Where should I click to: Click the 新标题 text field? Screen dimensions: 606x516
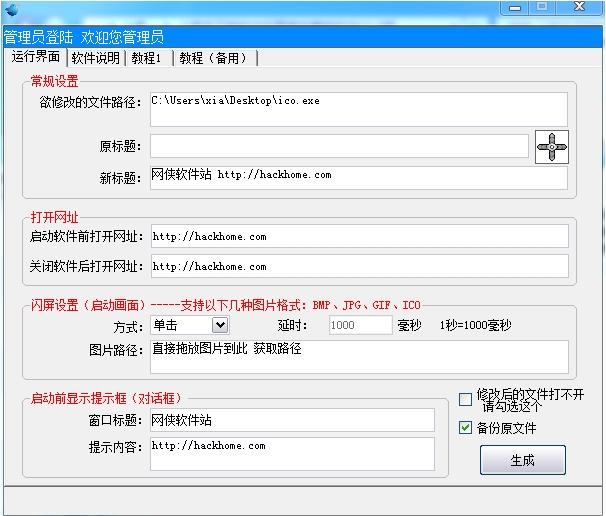pyautogui.click(x=358, y=177)
